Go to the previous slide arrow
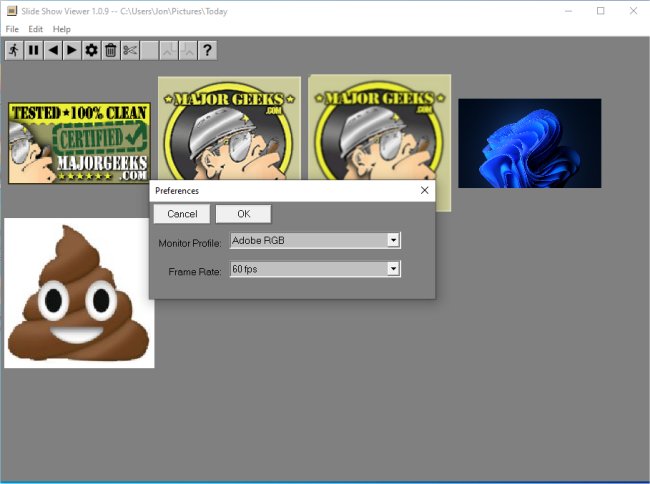Screen dimensions: 650x484 53,51
